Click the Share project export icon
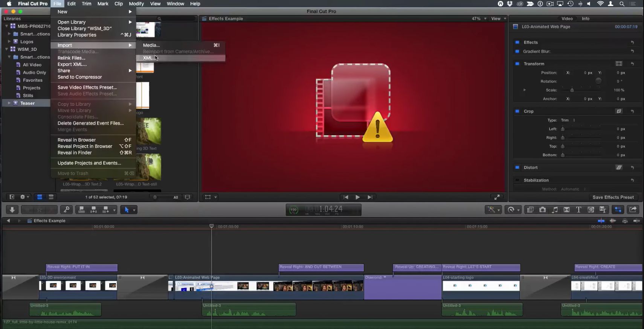This screenshot has width=644, height=329. pyautogui.click(x=633, y=210)
